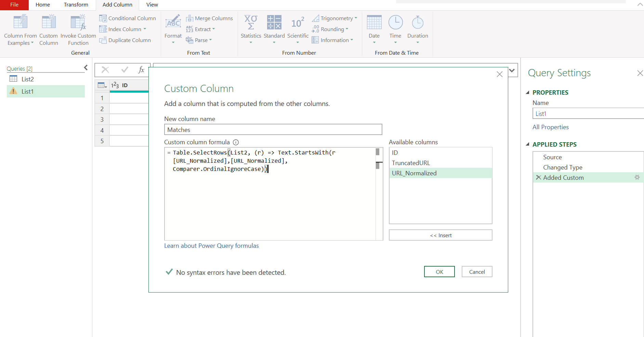This screenshot has width=644, height=337.
Task: Open the Duration column tool
Action: 418,29
